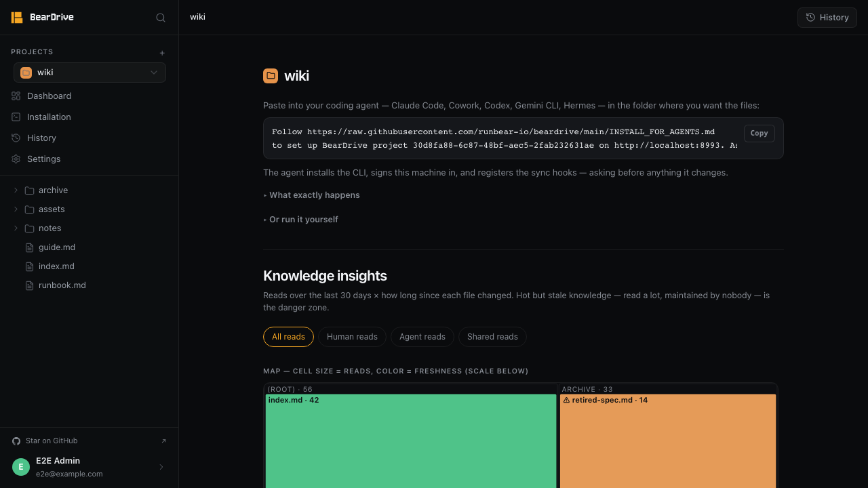Screen dimensions: 868x488
Task: Expand the Or run it yourself section
Action: click(301, 220)
